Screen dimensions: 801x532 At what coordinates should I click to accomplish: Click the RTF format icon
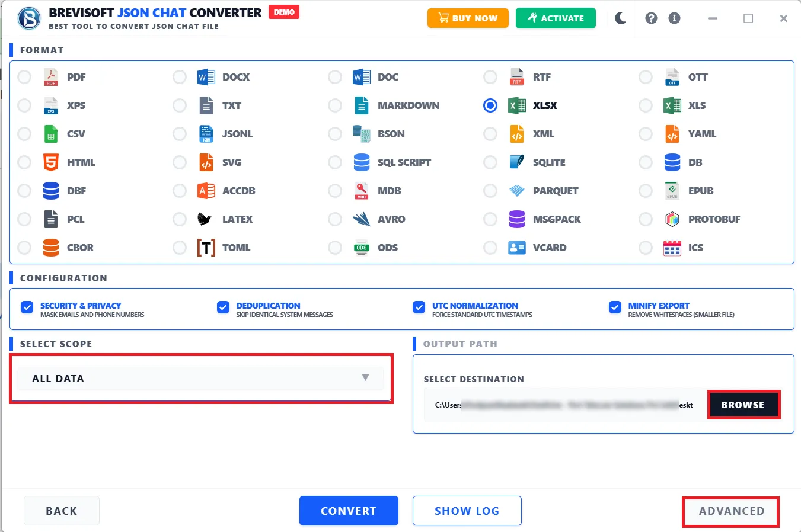(517, 77)
